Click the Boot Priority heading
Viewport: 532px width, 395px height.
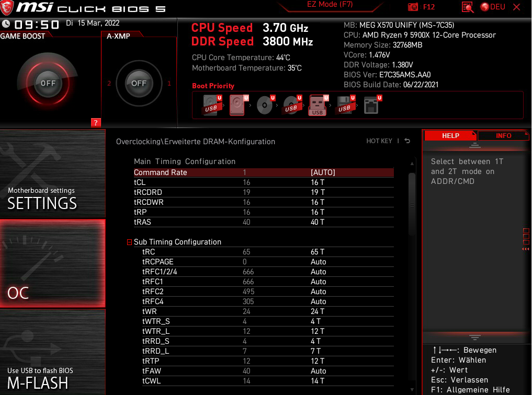click(x=213, y=86)
